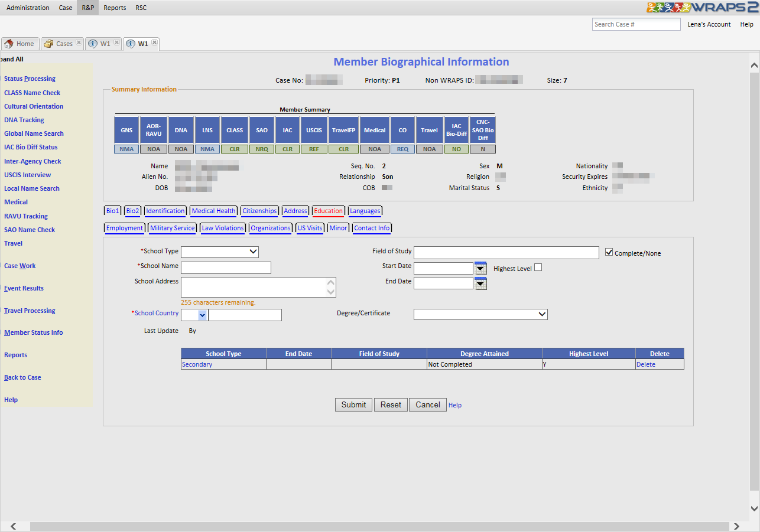Uncheck the Complete/None checkbox
760x532 pixels.
pyautogui.click(x=609, y=253)
